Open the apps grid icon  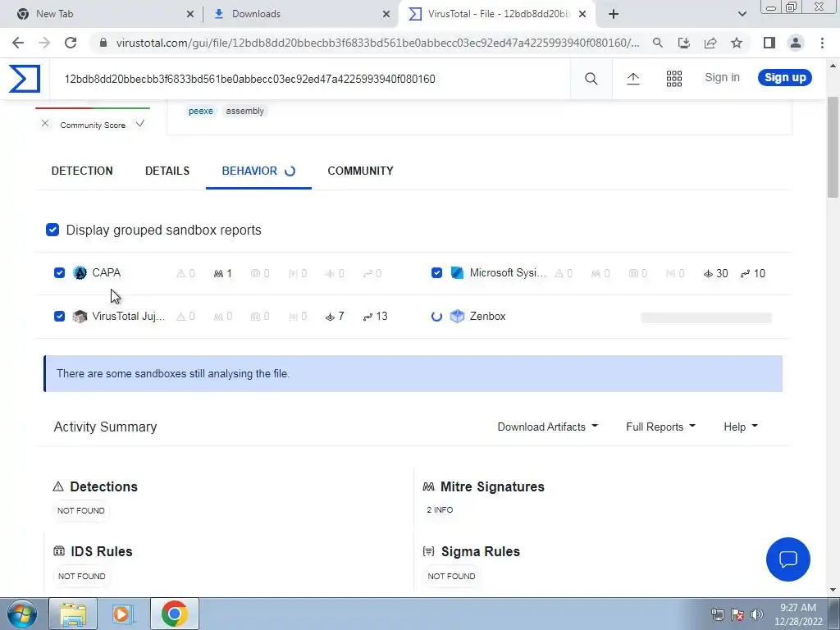[674, 79]
